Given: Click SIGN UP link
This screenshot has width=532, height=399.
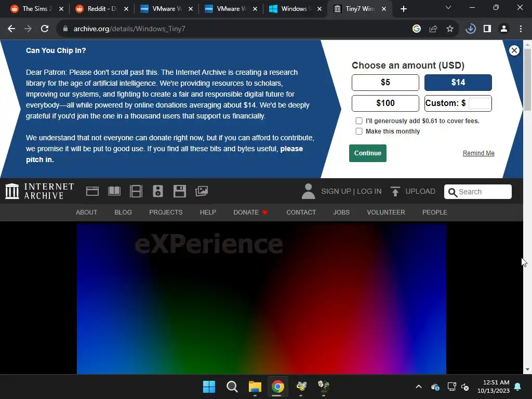Looking at the screenshot, I should point(336,191).
